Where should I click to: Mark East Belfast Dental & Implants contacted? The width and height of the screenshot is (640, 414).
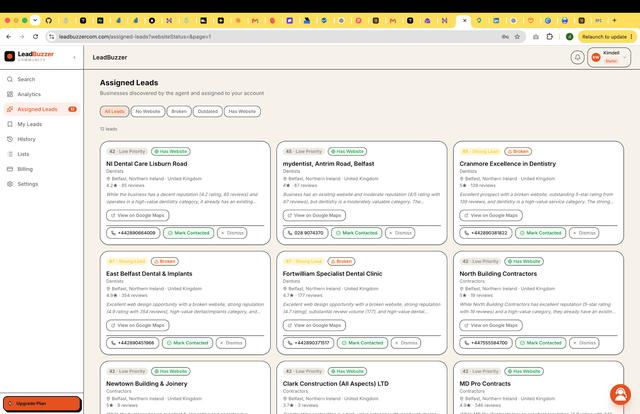pyautogui.click(x=187, y=343)
